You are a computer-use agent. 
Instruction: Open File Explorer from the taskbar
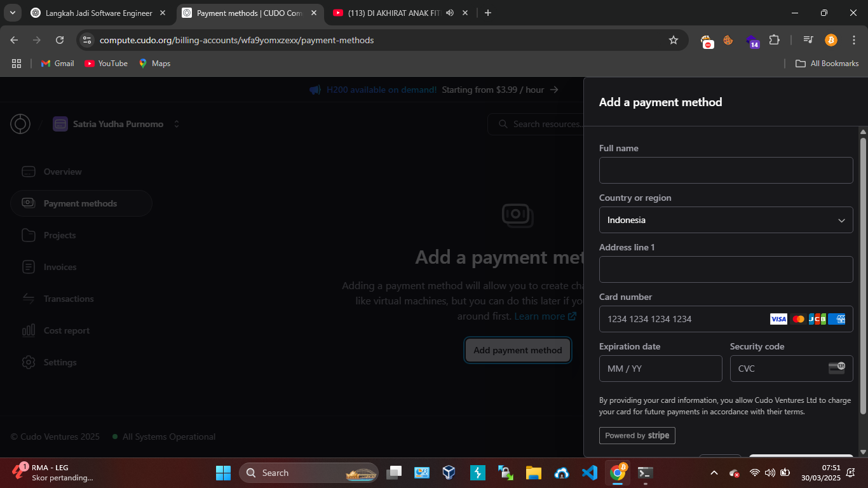coord(533,473)
